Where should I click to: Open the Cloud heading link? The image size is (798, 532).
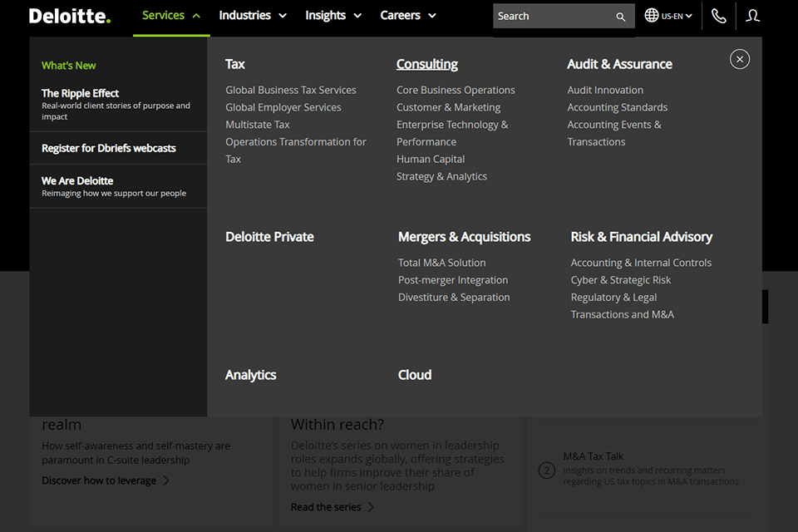[x=415, y=375]
